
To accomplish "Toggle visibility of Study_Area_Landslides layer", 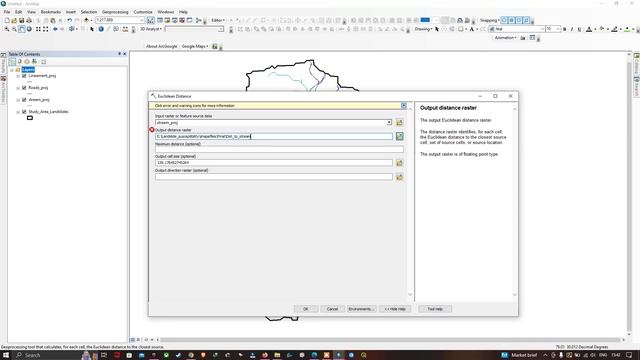I will (x=24, y=111).
